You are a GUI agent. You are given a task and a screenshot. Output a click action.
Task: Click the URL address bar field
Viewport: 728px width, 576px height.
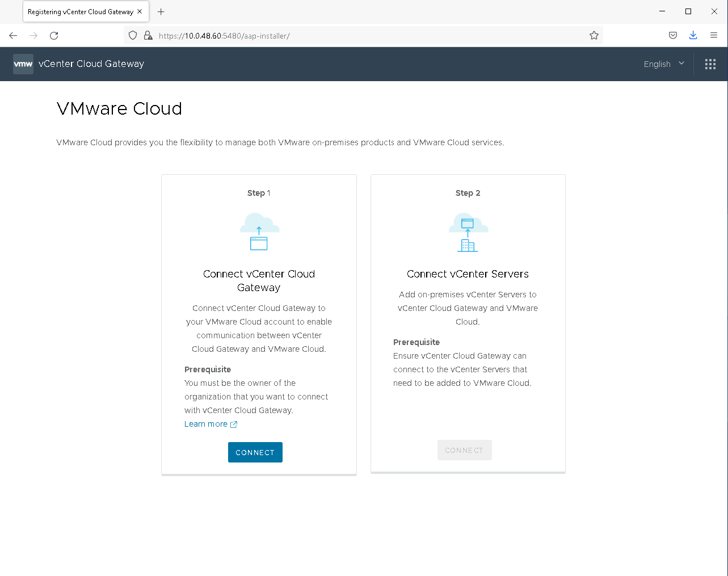tap(369, 36)
